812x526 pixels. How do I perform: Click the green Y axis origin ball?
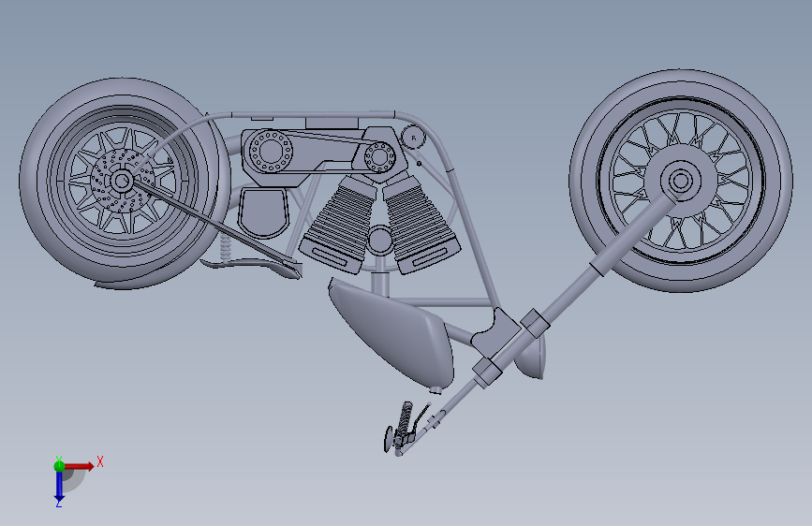click(x=59, y=465)
